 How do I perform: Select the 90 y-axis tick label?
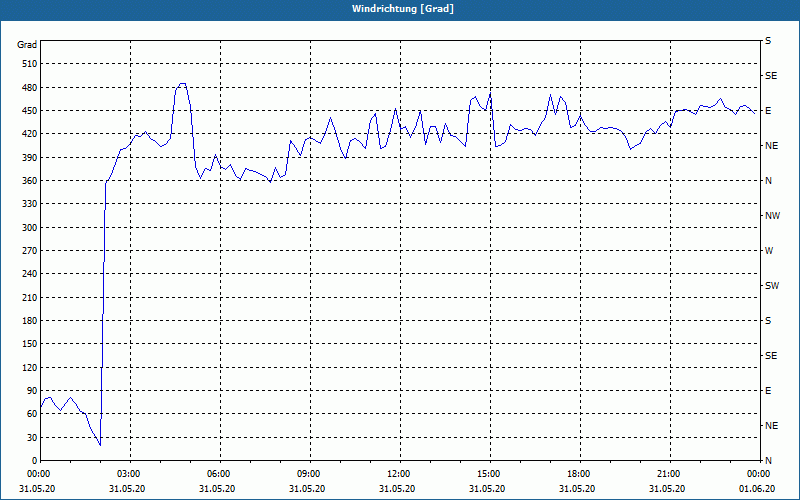click(32, 391)
